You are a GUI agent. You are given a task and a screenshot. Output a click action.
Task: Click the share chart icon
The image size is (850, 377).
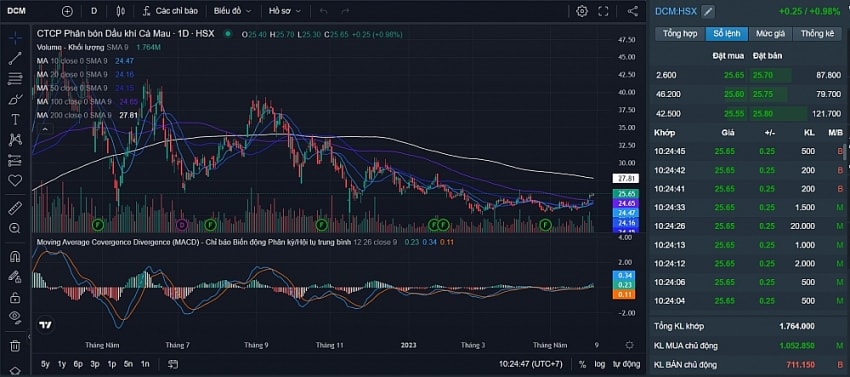632,11
